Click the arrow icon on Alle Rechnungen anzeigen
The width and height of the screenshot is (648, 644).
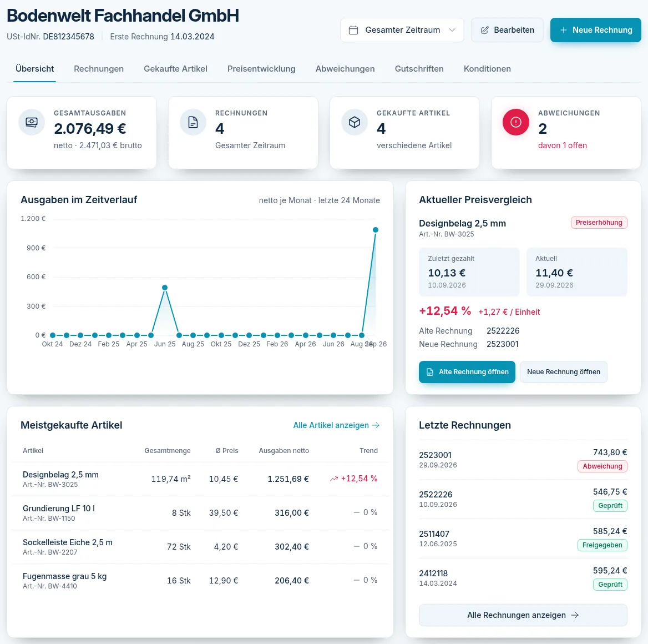click(575, 615)
